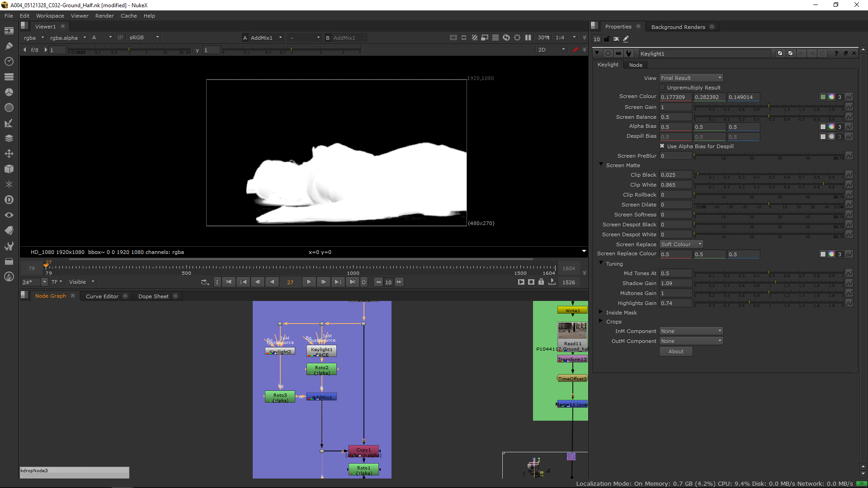The image size is (868, 488).
Task: Switch to the Curve Editor tab
Action: pyautogui.click(x=102, y=296)
